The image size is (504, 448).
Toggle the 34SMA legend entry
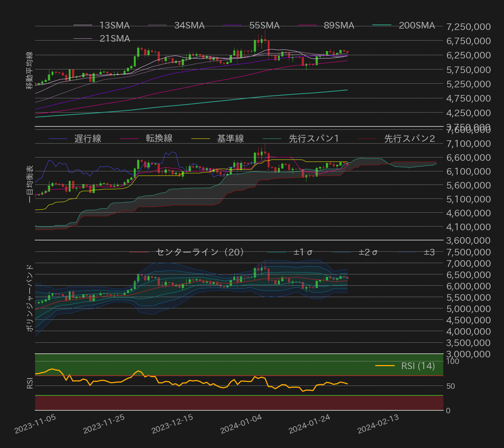coord(176,26)
